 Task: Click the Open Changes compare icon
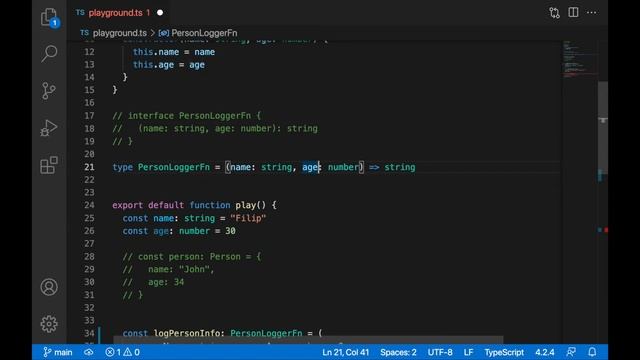pos(554,13)
